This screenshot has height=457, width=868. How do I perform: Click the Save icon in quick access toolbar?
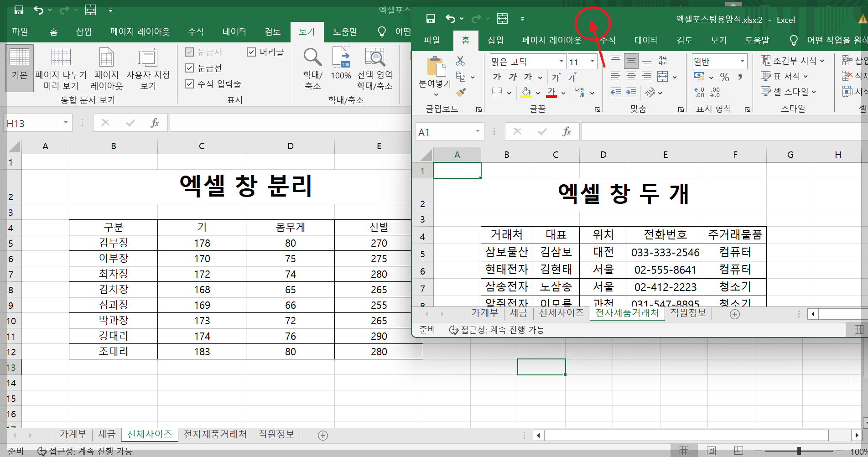[431, 18]
